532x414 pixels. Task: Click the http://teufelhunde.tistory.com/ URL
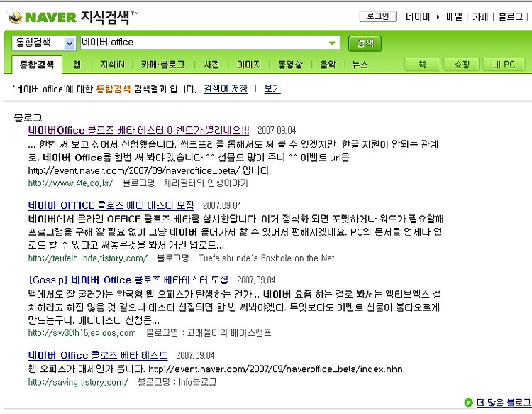87,258
